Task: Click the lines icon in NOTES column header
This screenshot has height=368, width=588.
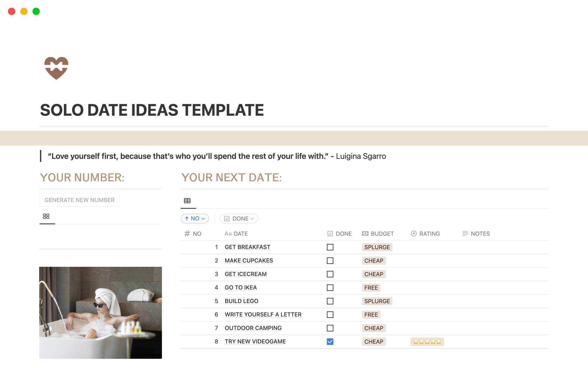Action: click(465, 233)
